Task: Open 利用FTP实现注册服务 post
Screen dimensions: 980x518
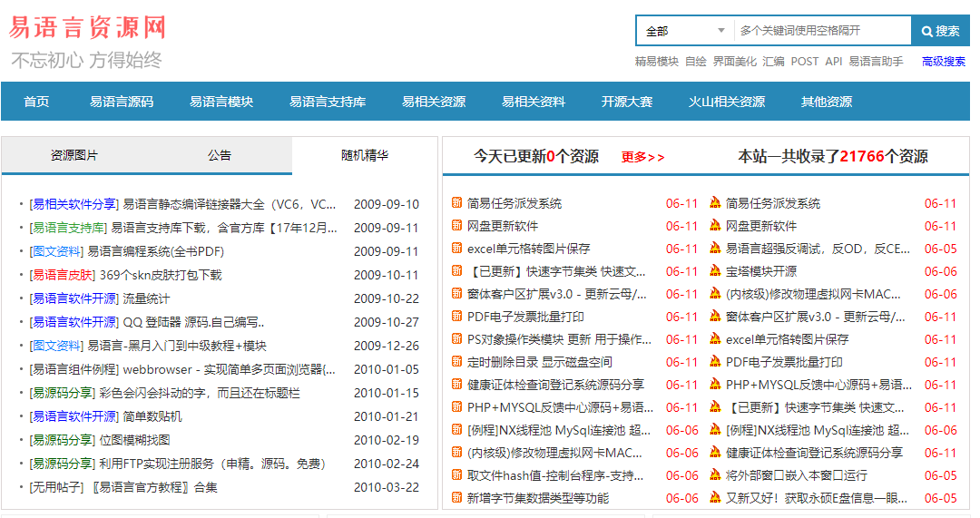Action: click(x=212, y=464)
